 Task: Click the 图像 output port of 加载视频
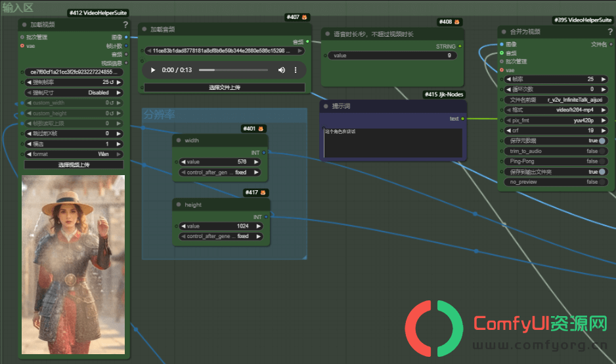[126, 37]
